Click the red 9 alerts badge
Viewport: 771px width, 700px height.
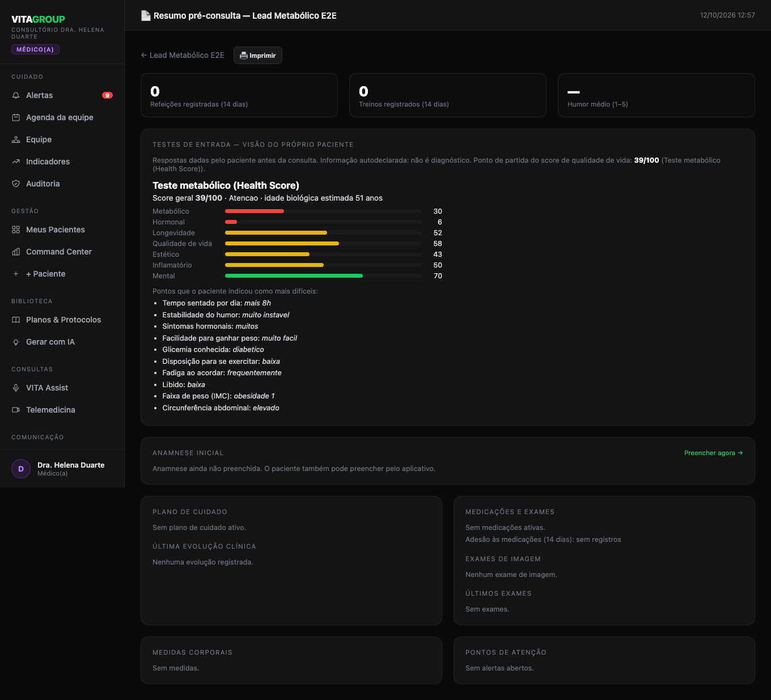107,95
